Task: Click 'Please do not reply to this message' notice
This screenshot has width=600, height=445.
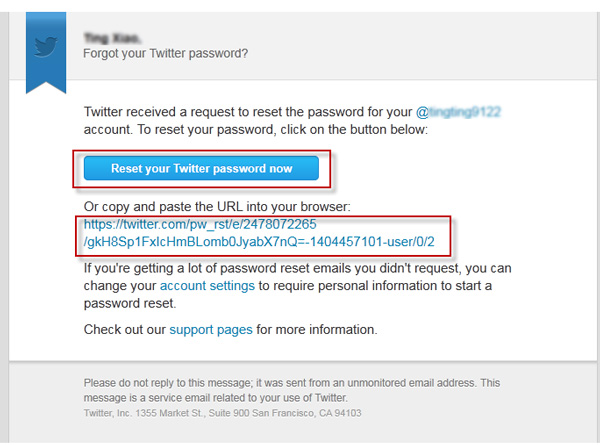Action: click(292, 383)
